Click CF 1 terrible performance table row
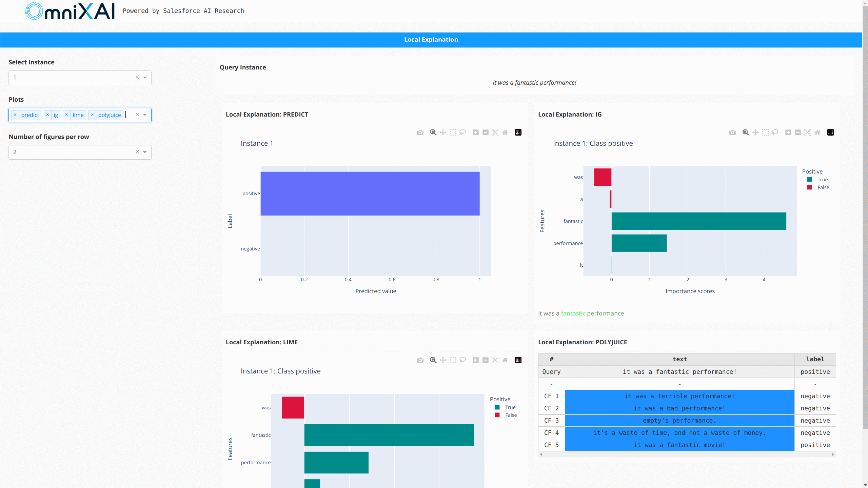Image resolution: width=868 pixels, height=488 pixels. coord(679,396)
